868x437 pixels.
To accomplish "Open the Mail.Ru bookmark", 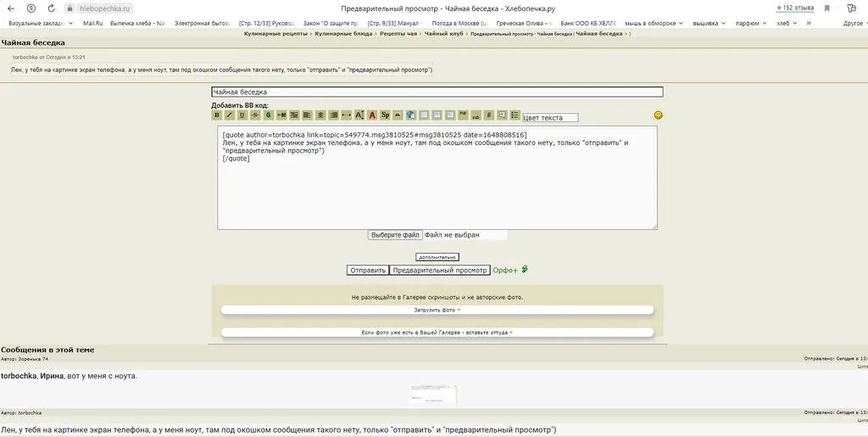I will click(x=92, y=23).
